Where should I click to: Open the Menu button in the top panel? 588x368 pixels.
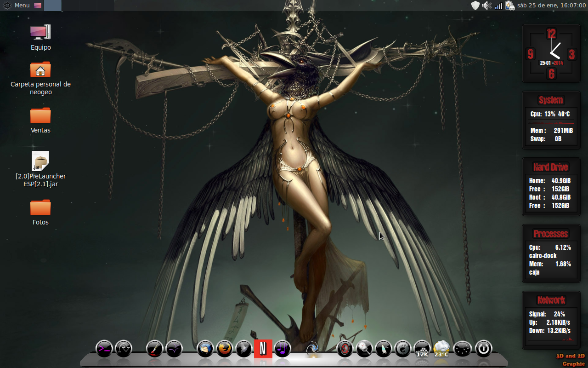point(17,6)
